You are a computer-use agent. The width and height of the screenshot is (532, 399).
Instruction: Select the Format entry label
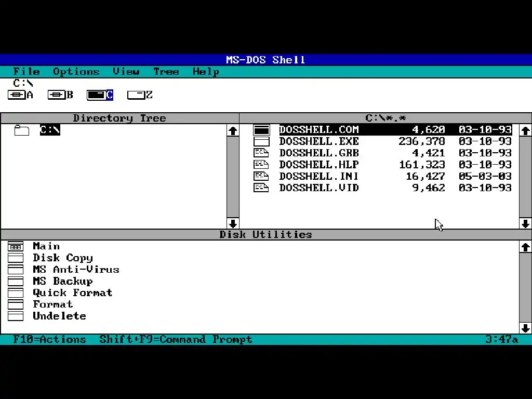(x=53, y=304)
